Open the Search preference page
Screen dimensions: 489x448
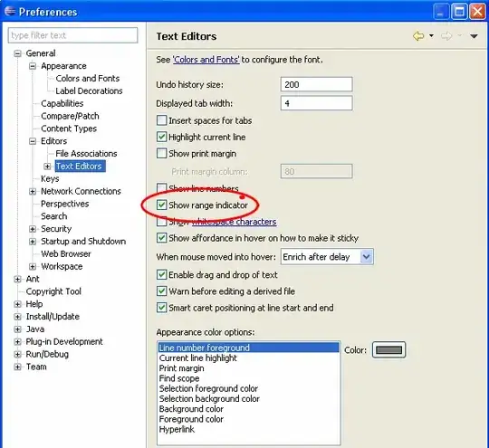tap(54, 216)
